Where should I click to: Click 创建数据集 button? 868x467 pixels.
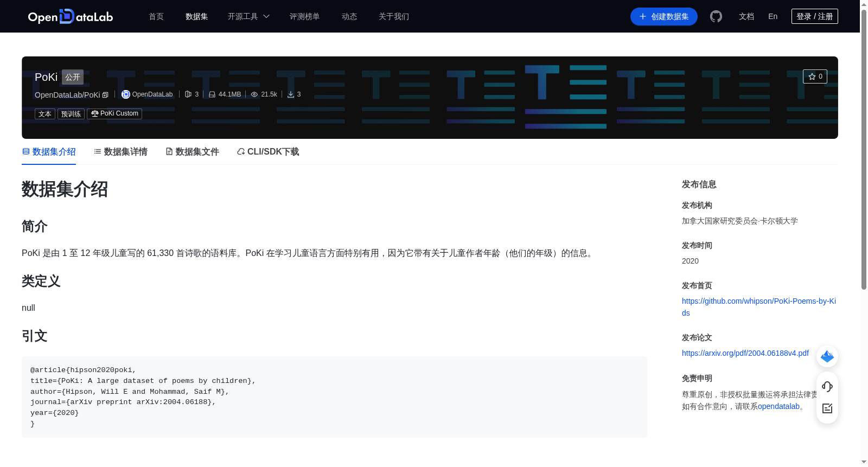click(664, 17)
